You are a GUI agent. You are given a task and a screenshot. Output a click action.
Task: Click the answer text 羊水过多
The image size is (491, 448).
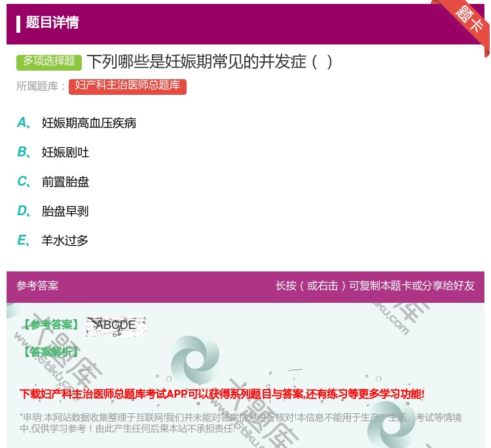[65, 241]
